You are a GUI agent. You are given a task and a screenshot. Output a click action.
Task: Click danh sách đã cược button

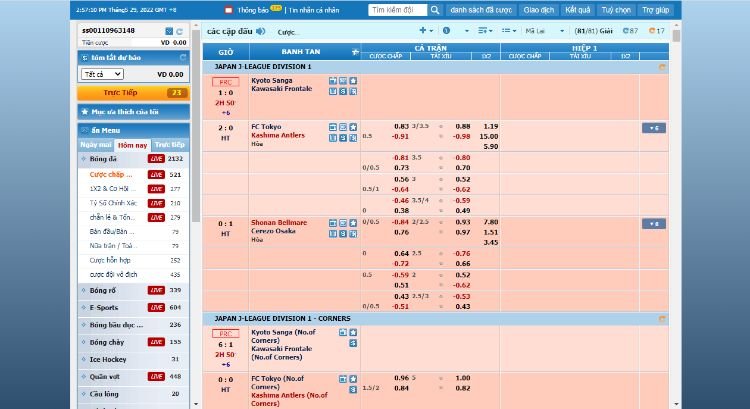475,9
